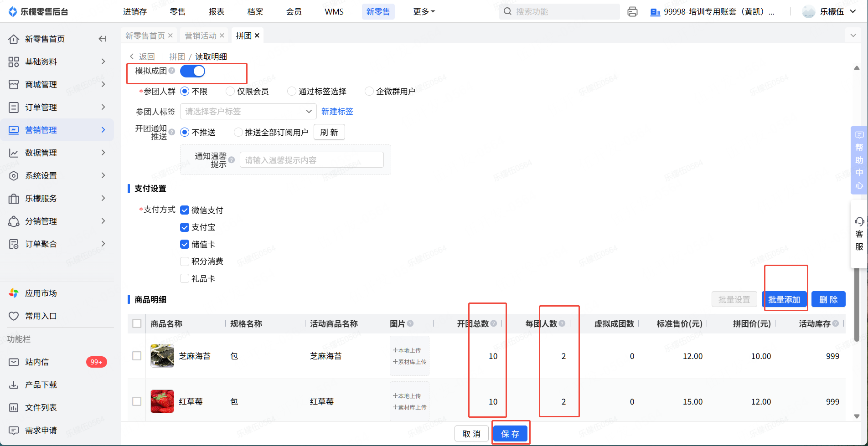Viewport: 868px width, 446px height.
Task: Click the printer icon in top bar
Action: click(x=632, y=12)
